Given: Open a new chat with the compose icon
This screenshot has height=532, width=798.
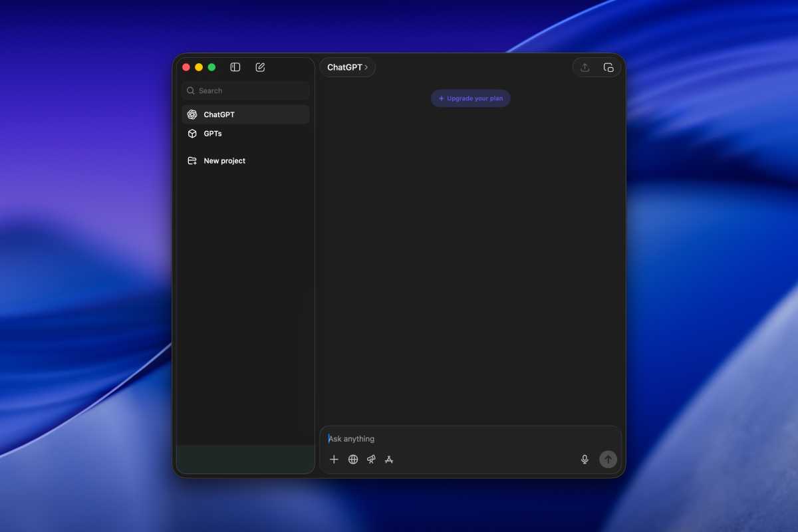Looking at the screenshot, I should 260,67.
